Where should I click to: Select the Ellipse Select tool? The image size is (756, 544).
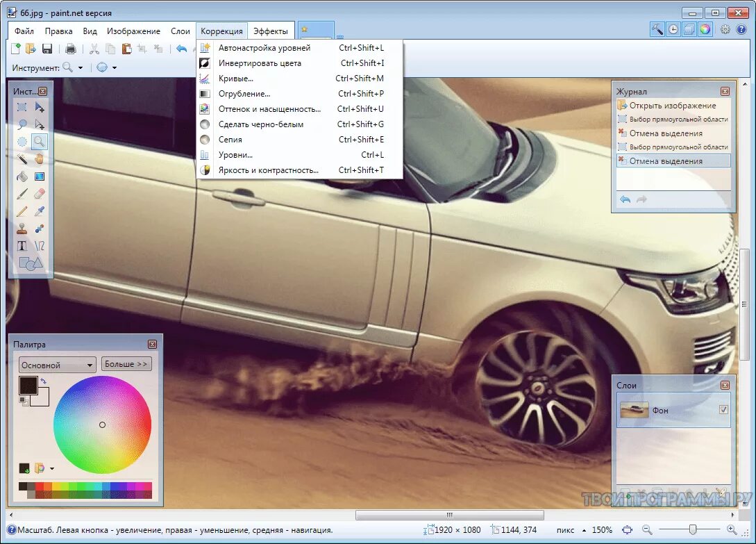[22, 142]
